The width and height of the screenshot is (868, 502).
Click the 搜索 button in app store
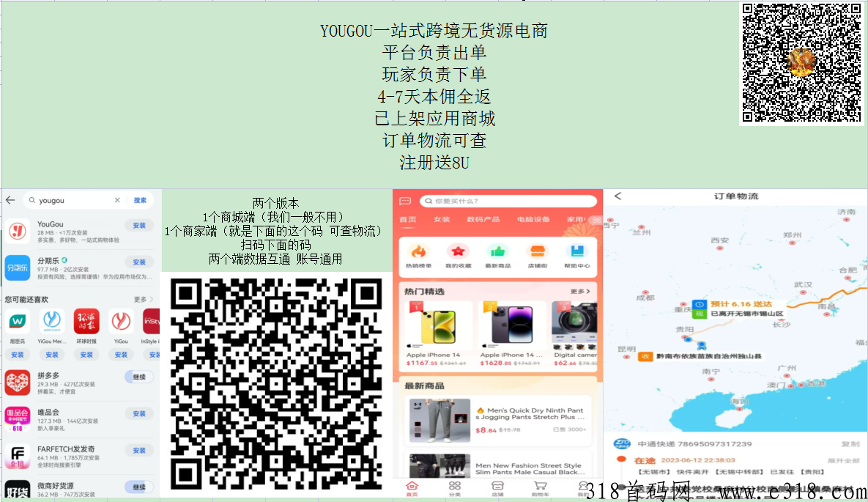tap(140, 200)
